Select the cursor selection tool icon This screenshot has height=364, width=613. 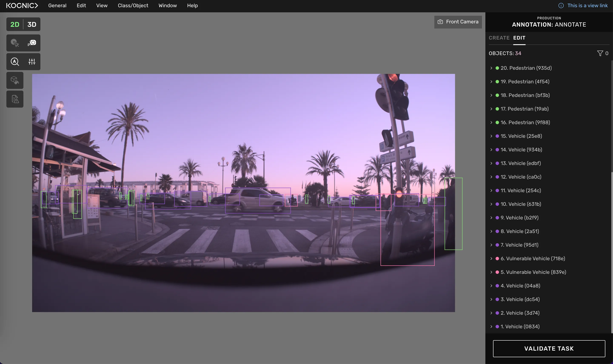(x=15, y=43)
